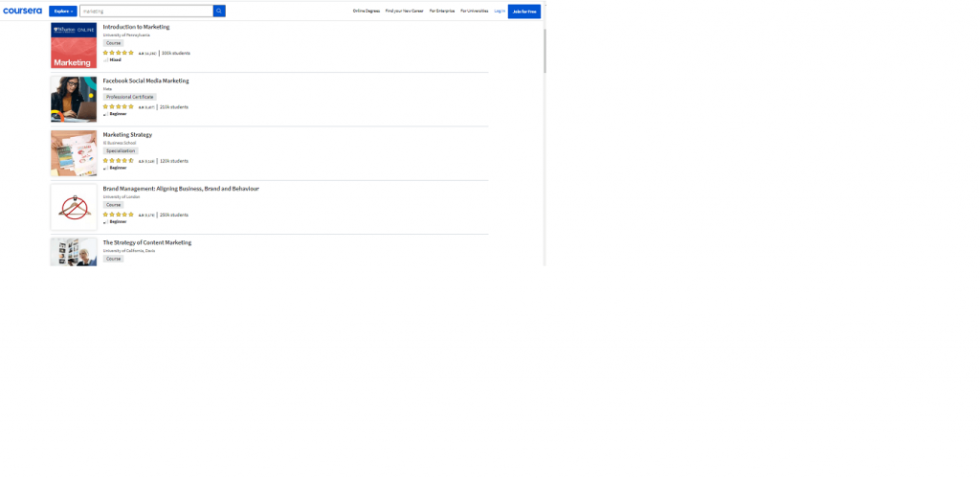Click the Coursera logo
980x478 pixels.
(x=23, y=11)
